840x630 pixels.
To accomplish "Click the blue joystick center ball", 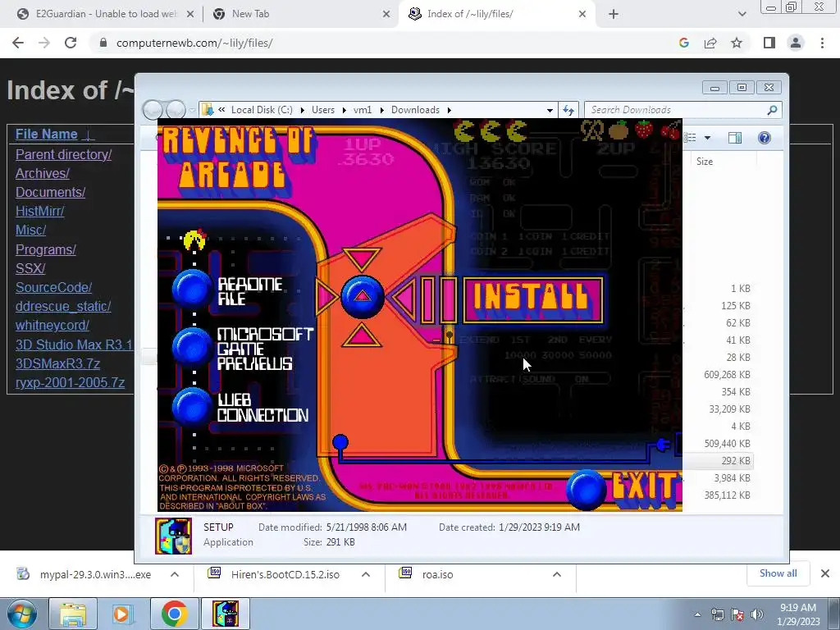I will click(362, 296).
